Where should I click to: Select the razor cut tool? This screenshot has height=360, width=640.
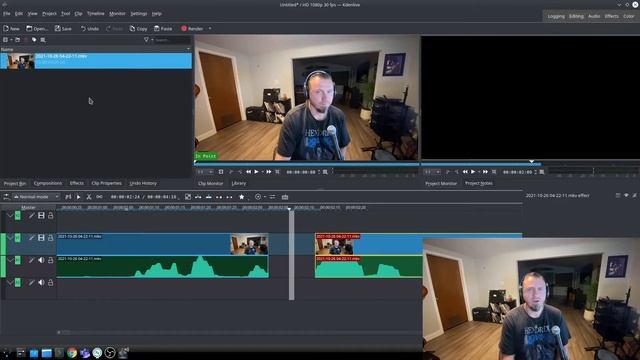click(x=89, y=197)
